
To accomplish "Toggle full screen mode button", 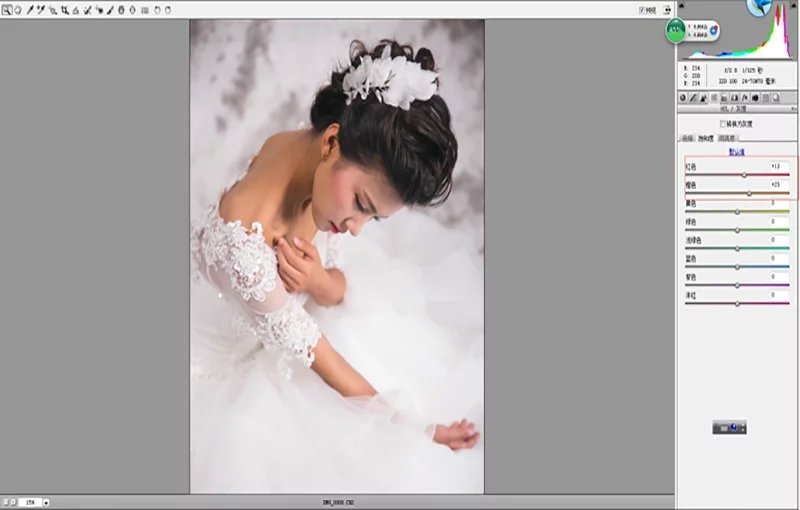I will [x=667, y=10].
